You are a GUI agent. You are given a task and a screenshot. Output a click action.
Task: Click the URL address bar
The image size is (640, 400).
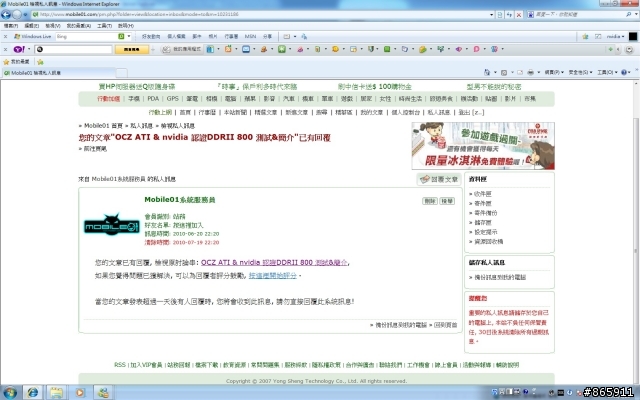coord(261,15)
